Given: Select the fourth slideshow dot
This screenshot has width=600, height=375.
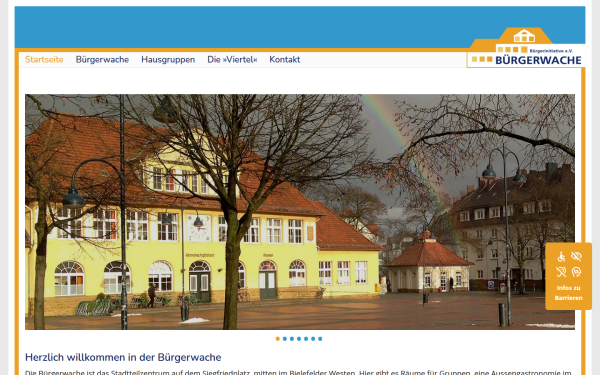Looking at the screenshot, I should tap(299, 339).
